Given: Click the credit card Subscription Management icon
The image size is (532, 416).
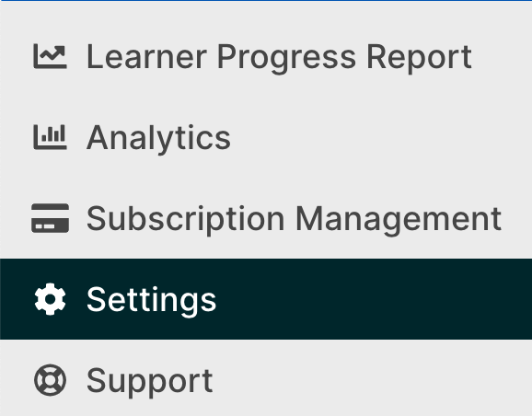Looking at the screenshot, I should [x=50, y=218].
